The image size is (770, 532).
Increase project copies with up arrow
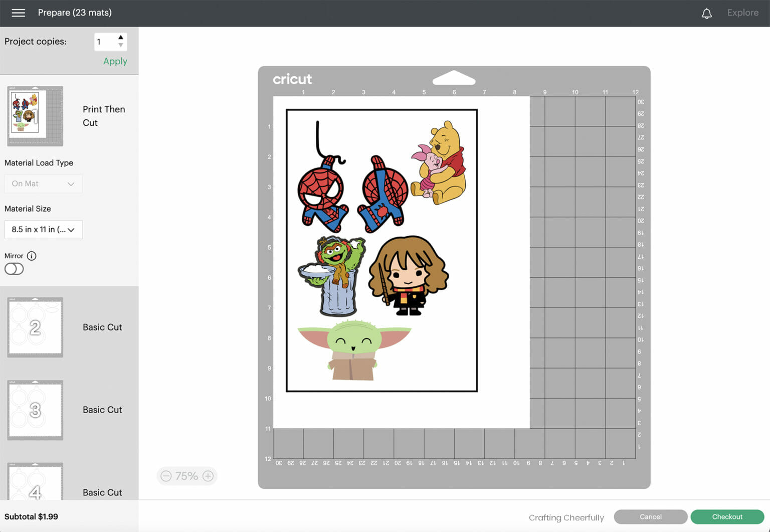121,38
